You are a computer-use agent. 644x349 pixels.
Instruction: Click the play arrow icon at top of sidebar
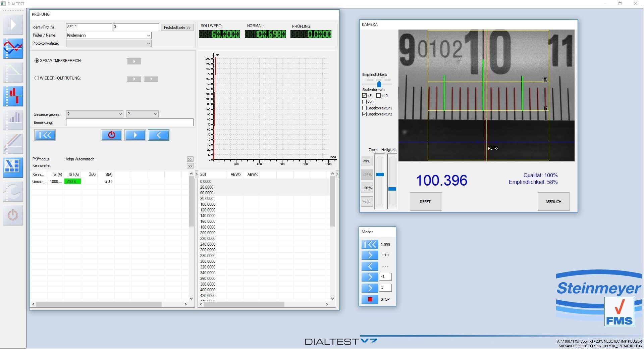(x=13, y=25)
